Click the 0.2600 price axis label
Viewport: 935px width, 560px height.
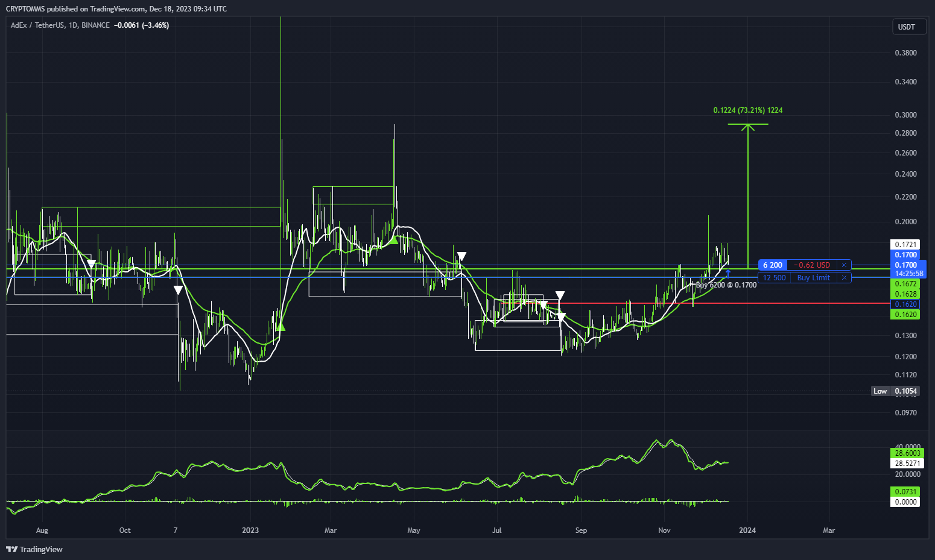point(905,153)
